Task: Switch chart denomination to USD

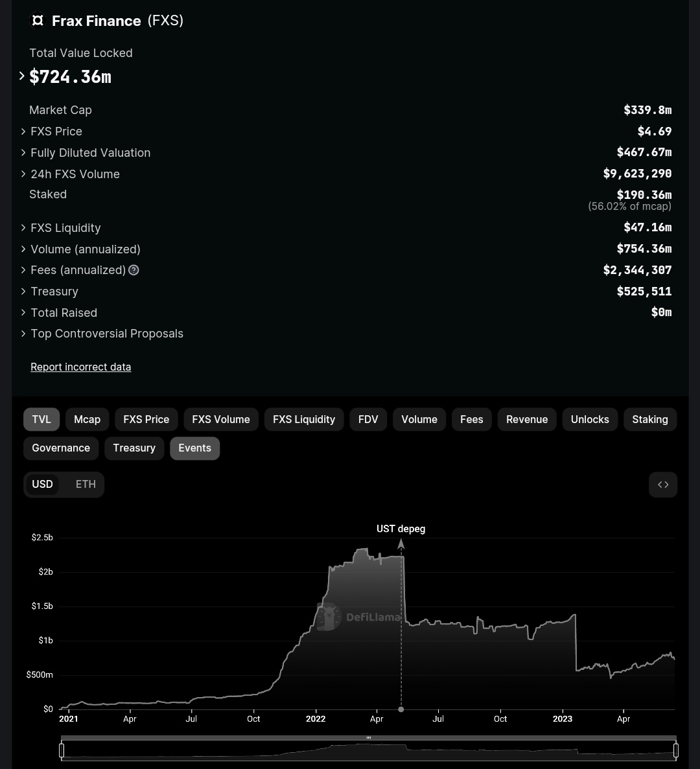Action: 42,485
